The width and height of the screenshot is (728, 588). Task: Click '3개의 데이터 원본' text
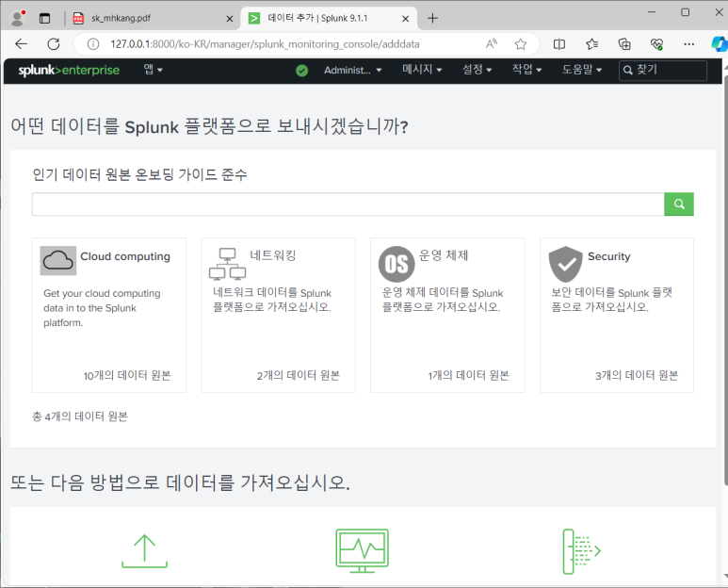point(637,375)
